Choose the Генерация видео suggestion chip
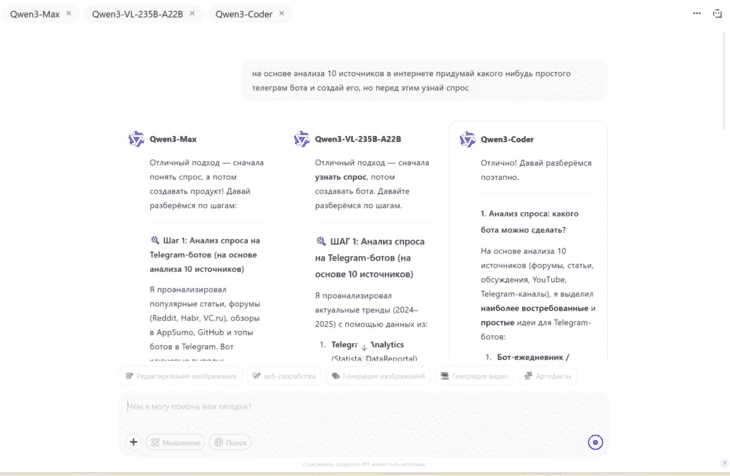The width and height of the screenshot is (730, 476). click(473, 376)
